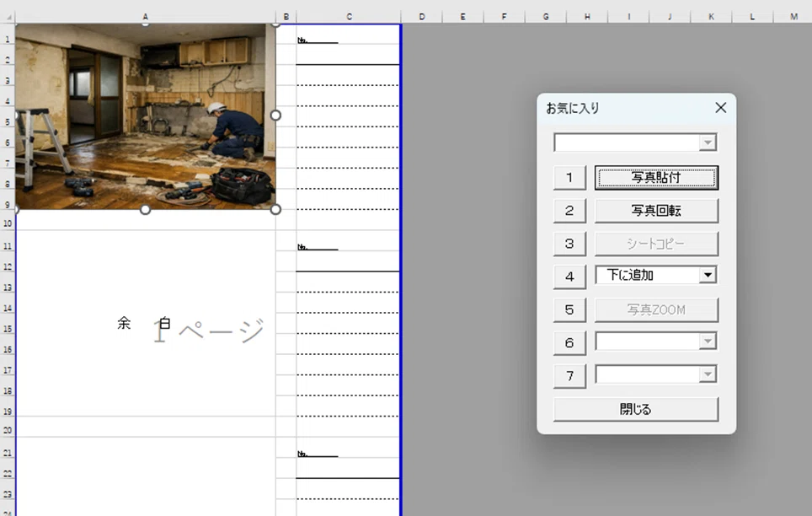The height and width of the screenshot is (516, 812).
Task: Open the 下に追加 dropdown arrow
Action: click(708, 275)
